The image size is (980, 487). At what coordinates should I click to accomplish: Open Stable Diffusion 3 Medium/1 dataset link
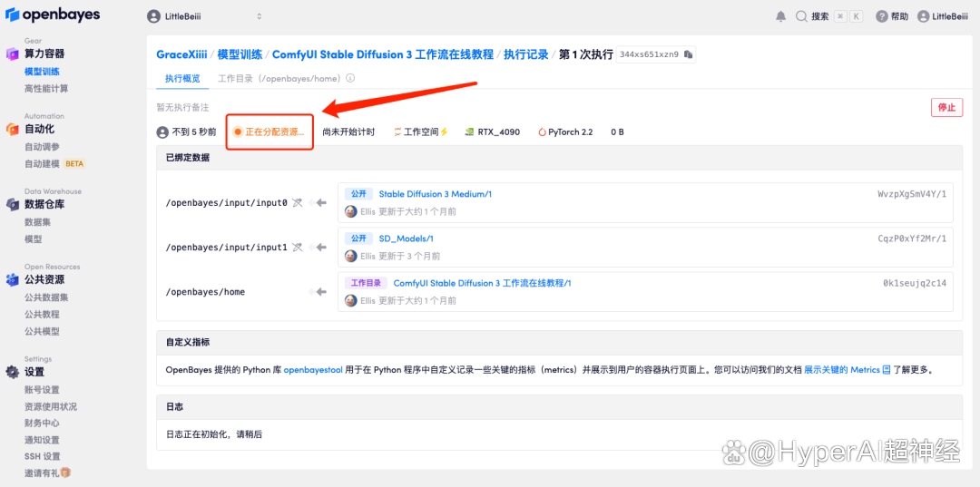click(x=435, y=194)
